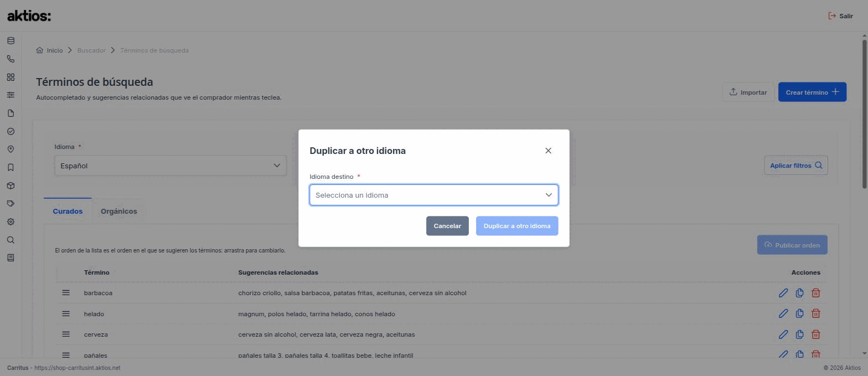Open Buscador in the breadcrumb

pyautogui.click(x=91, y=50)
